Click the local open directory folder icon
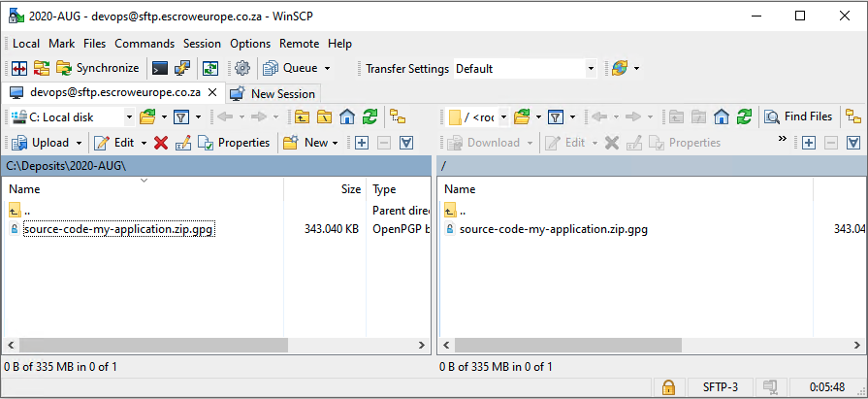The height and width of the screenshot is (399, 868). [x=146, y=116]
